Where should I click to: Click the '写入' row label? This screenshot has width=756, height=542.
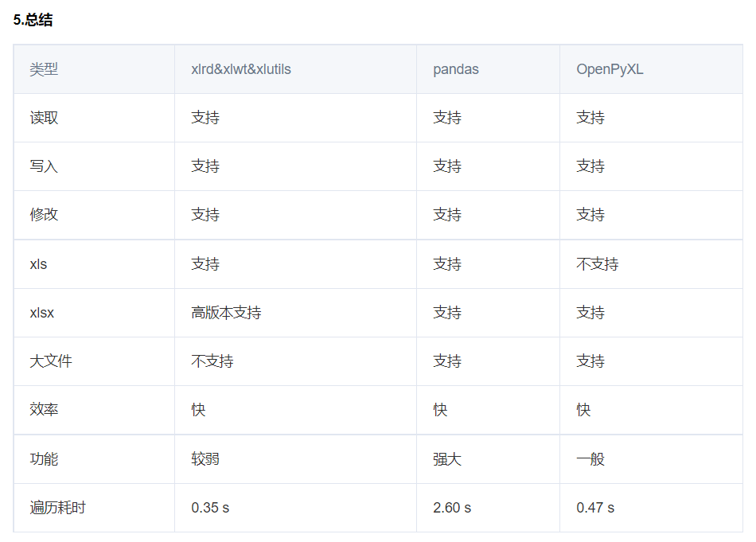coord(44,166)
